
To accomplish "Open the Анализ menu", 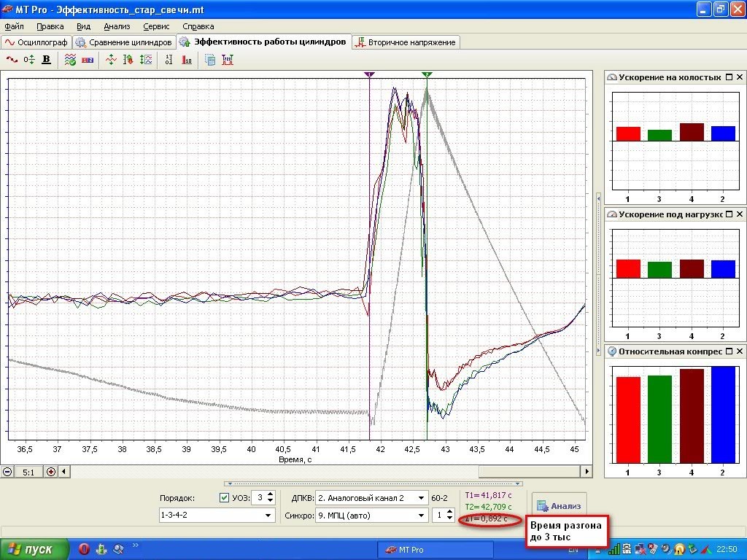I will (117, 26).
